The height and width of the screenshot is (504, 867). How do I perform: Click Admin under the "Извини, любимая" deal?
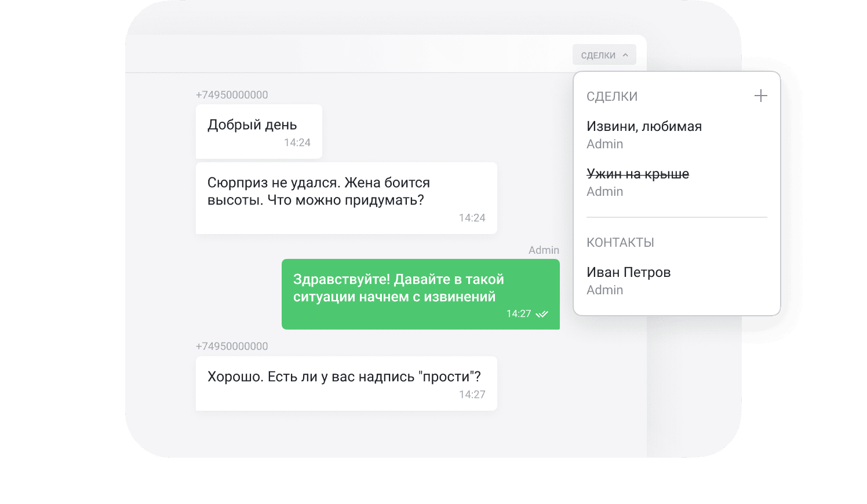pos(604,144)
